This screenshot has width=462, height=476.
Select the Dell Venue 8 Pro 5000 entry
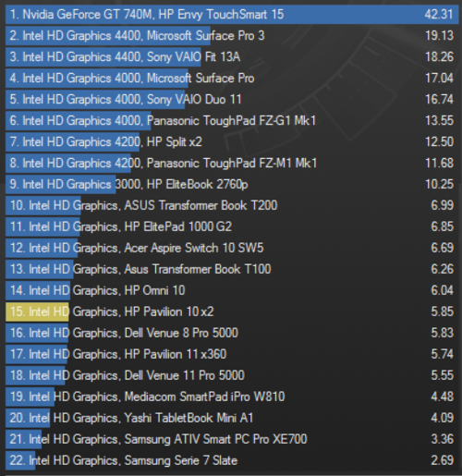(232, 333)
